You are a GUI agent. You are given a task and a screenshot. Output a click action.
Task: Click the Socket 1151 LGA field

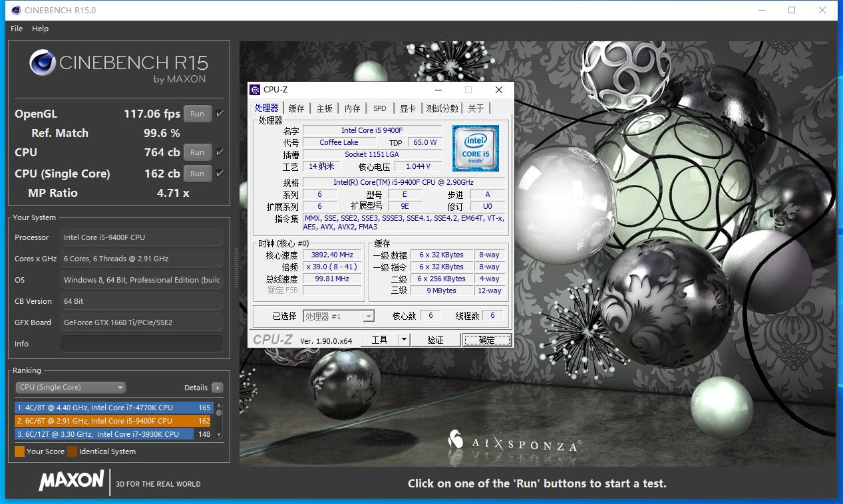[x=372, y=154]
